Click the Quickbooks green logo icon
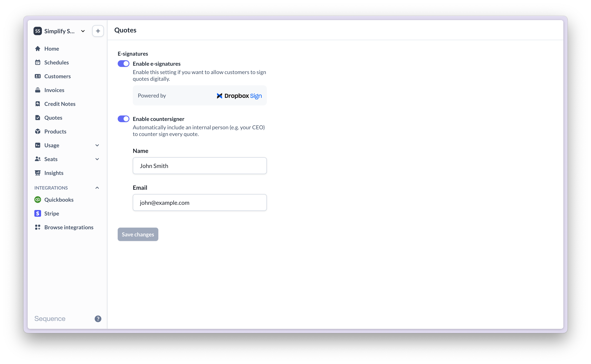Viewport: 591px width, 364px height. (37, 200)
